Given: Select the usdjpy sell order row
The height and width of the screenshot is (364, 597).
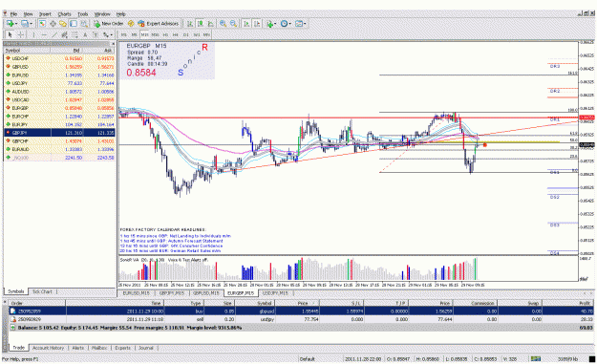Looking at the screenshot, I should coord(301,319).
